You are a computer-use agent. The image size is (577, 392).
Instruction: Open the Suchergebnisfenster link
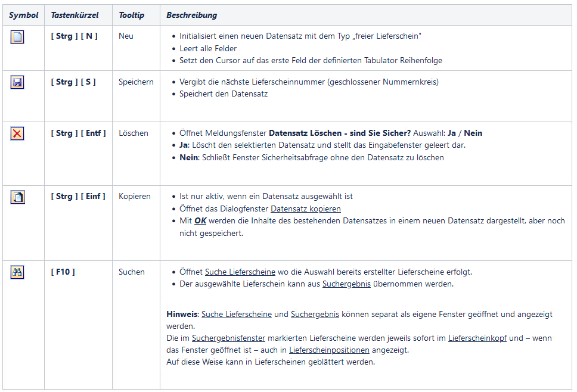228,338
